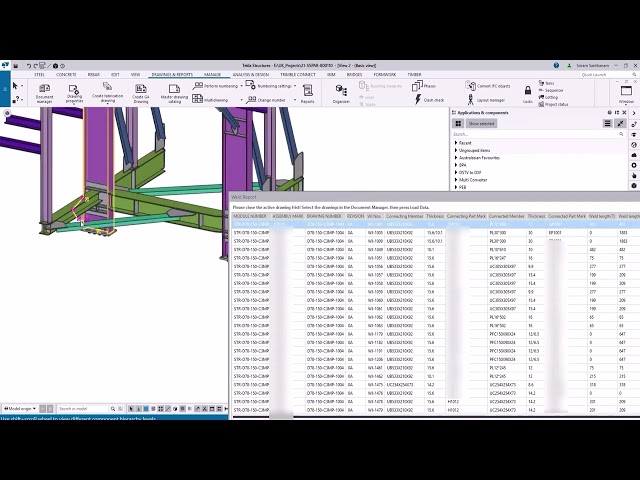This screenshot has width=640, height=480.
Task: Click the Search in model field
Action: tap(83, 409)
